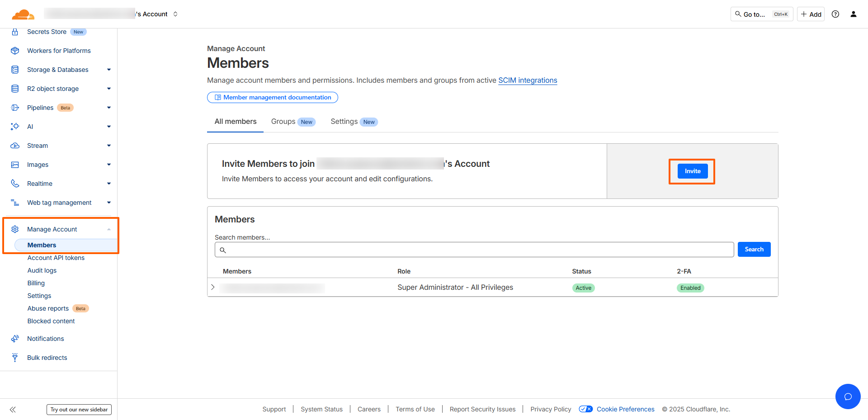Screen dimensions: 868x420
Task: Open the SCIM integrations link
Action: coord(528,80)
